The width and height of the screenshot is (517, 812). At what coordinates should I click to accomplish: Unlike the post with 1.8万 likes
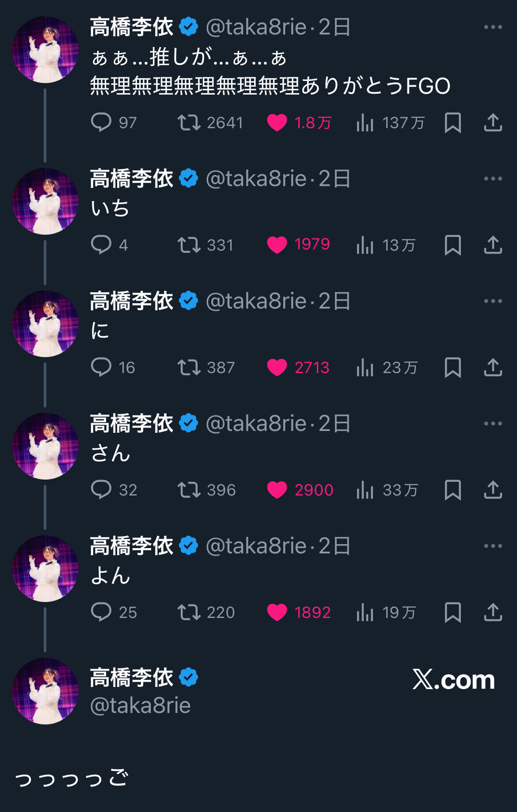tap(277, 122)
